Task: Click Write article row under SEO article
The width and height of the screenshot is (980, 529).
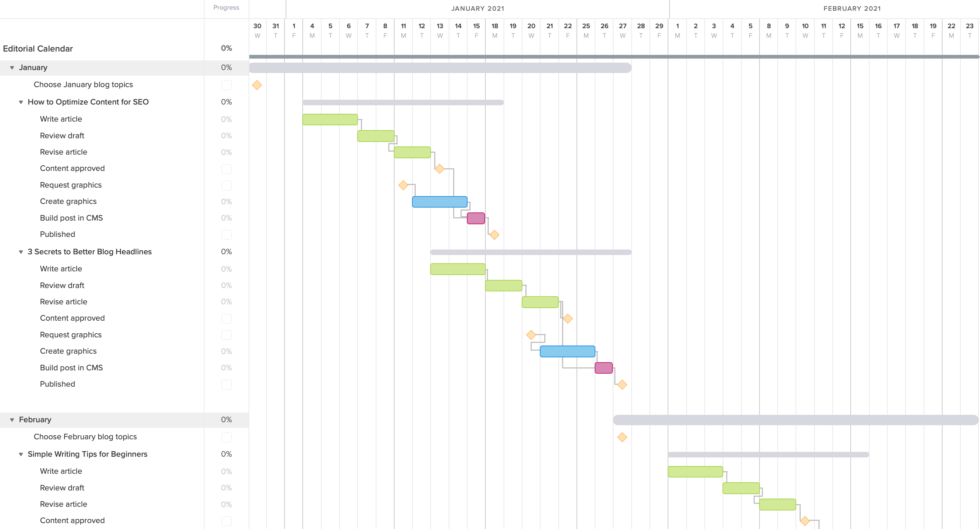Action: pos(61,119)
